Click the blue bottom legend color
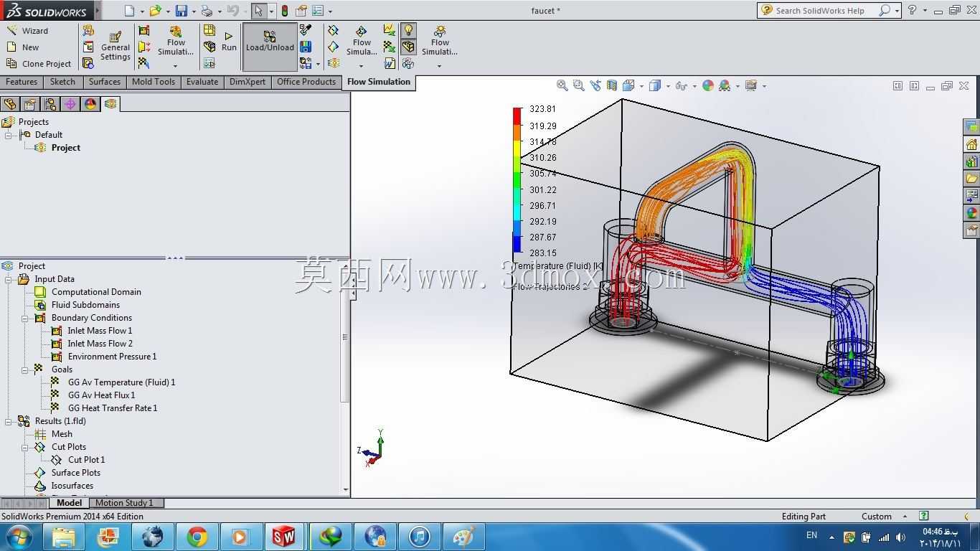The image size is (980, 551). point(517,245)
